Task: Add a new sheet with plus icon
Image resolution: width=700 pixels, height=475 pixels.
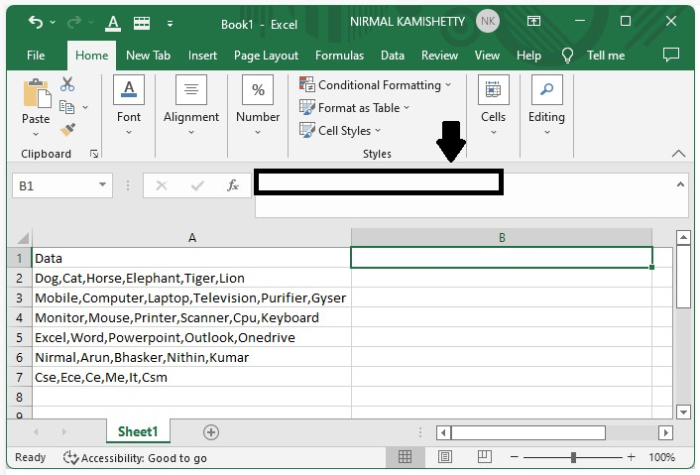Action: (211, 432)
